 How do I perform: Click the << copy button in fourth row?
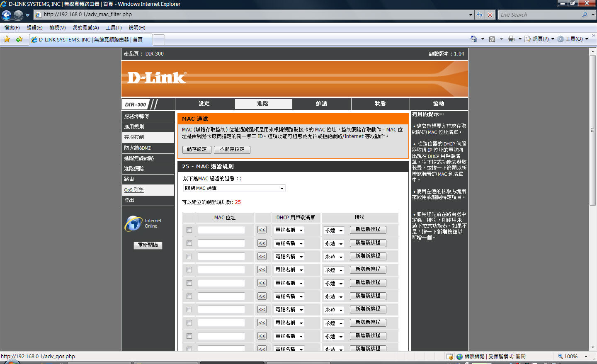(x=262, y=269)
